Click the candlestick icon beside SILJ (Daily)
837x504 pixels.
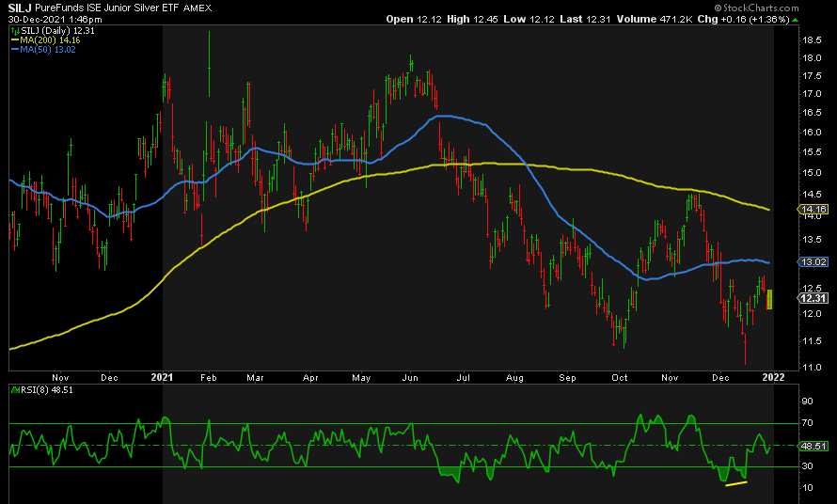tap(15, 31)
